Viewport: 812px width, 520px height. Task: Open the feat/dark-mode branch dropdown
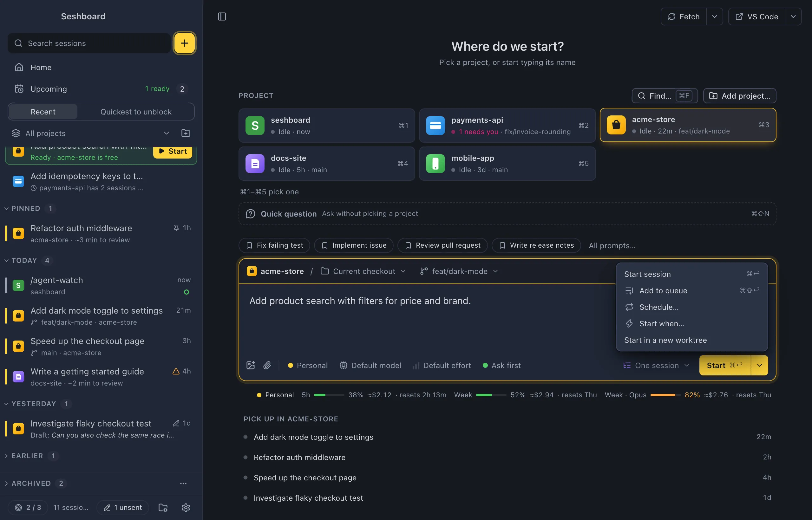[x=459, y=271]
